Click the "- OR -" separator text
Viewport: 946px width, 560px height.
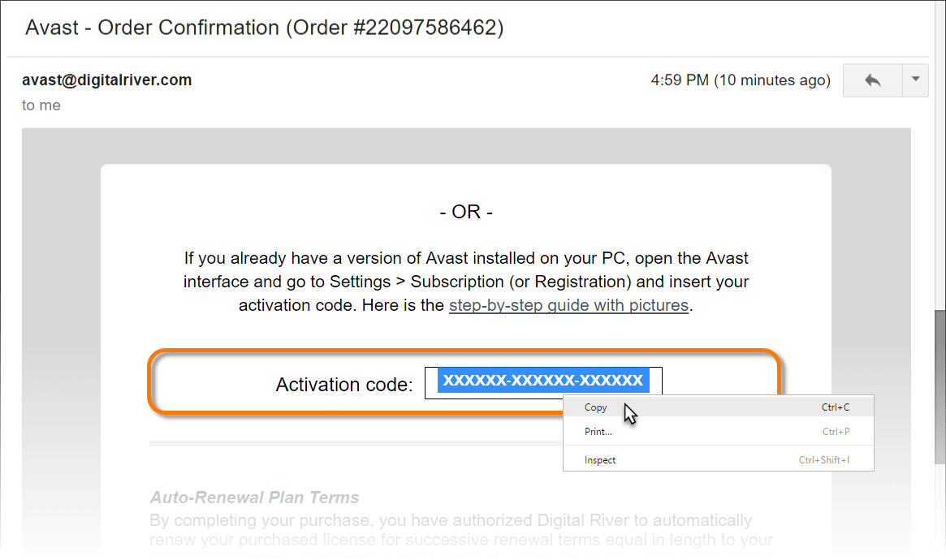466,212
